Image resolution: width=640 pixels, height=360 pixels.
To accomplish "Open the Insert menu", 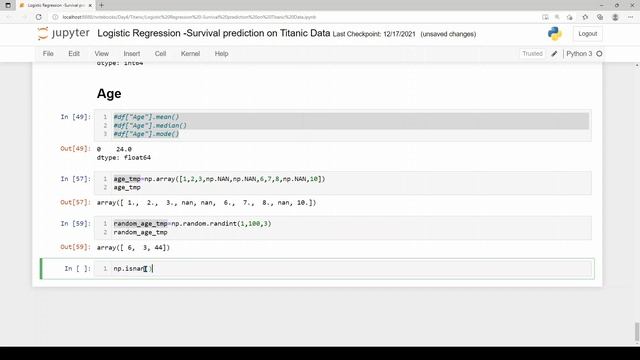I will pos(131,54).
